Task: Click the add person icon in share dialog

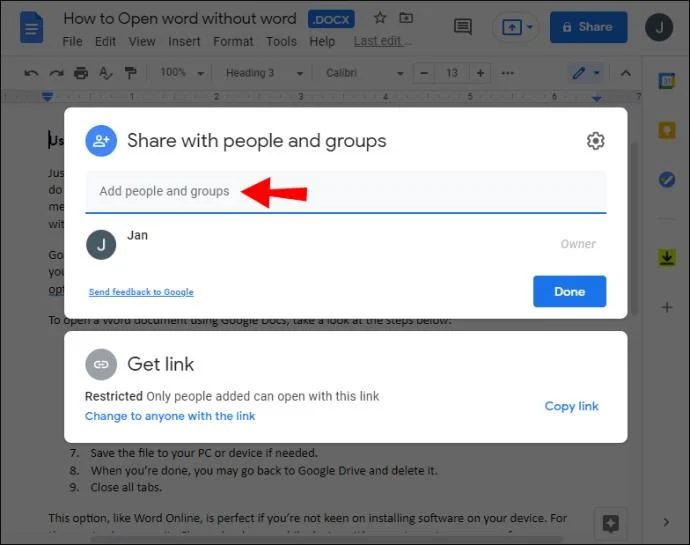Action: [101, 141]
